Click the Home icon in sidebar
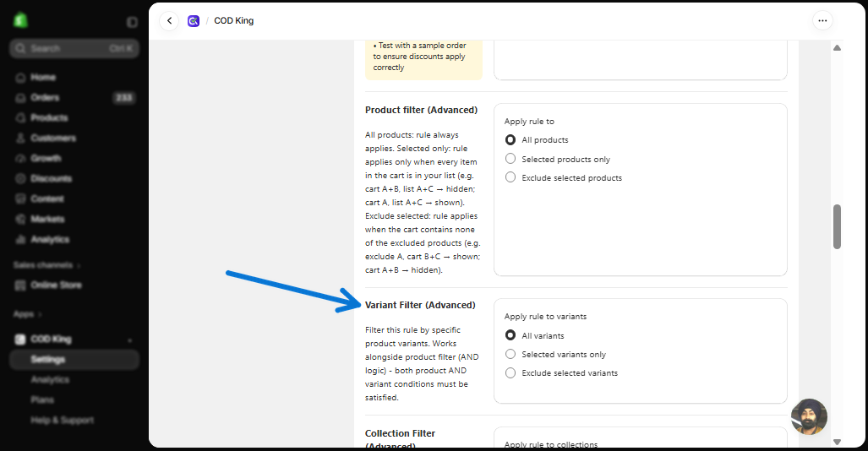 (20, 78)
